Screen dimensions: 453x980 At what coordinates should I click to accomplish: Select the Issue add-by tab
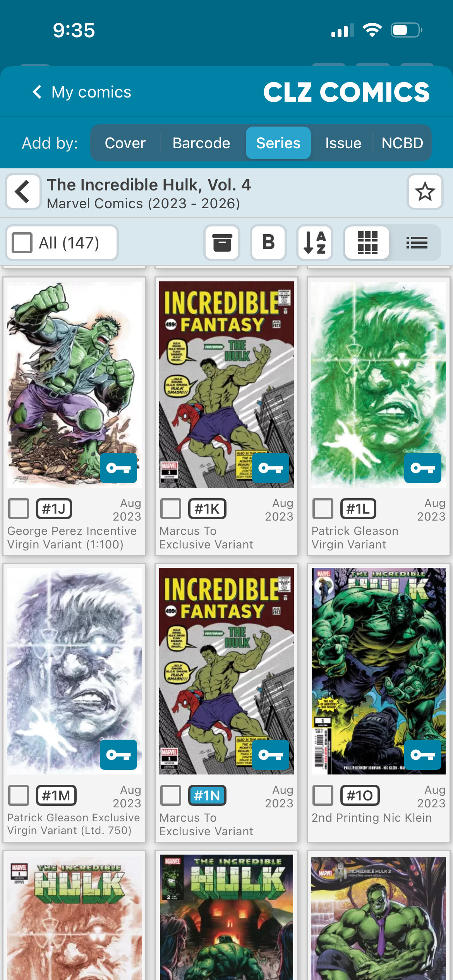coord(343,143)
